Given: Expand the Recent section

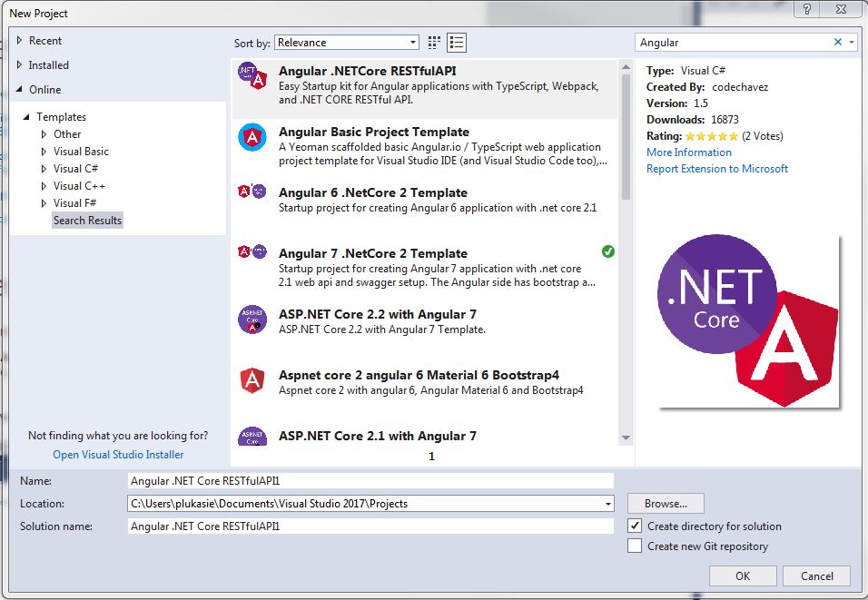Looking at the screenshot, I should (x=19, y=41).
